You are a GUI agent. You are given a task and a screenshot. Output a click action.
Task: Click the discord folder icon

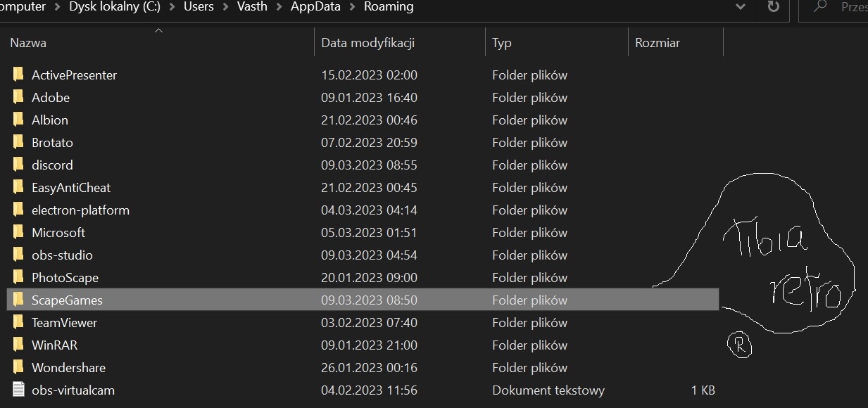click(19, 165)
